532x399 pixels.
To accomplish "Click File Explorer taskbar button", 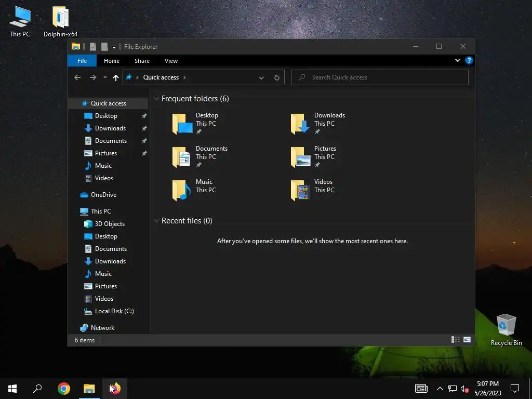I will (x=89, y=389).
